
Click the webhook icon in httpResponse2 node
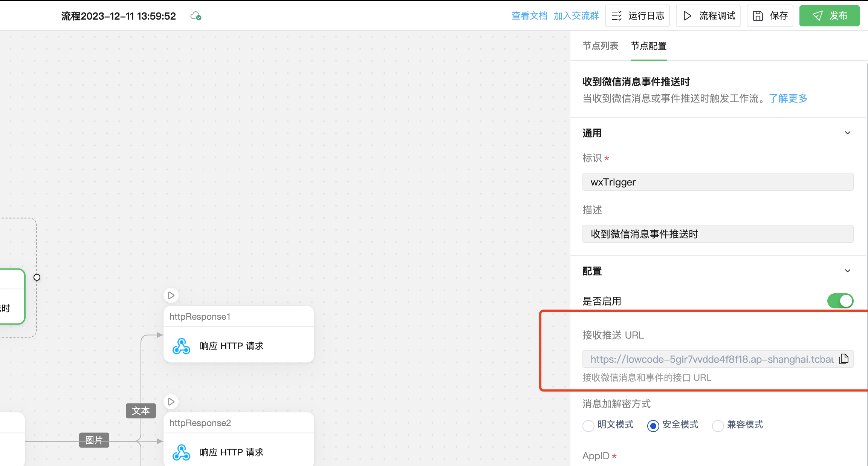(181, 452)
